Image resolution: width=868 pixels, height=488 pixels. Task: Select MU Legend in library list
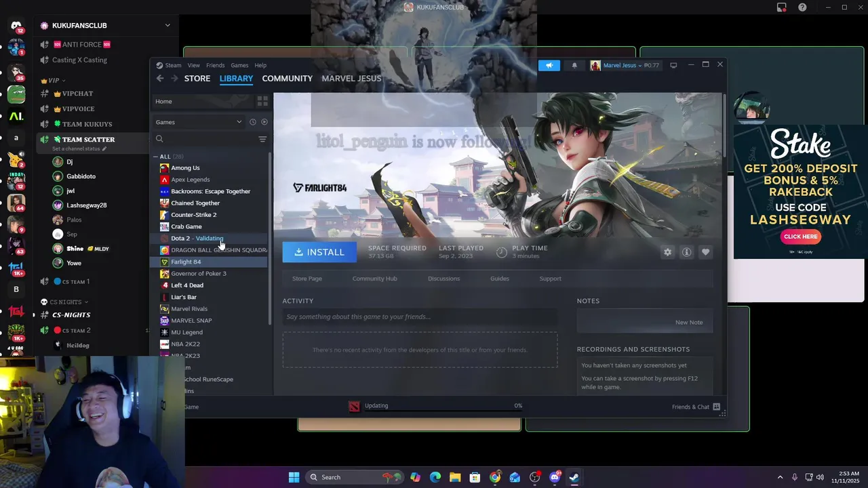click(x=186, y=332)
